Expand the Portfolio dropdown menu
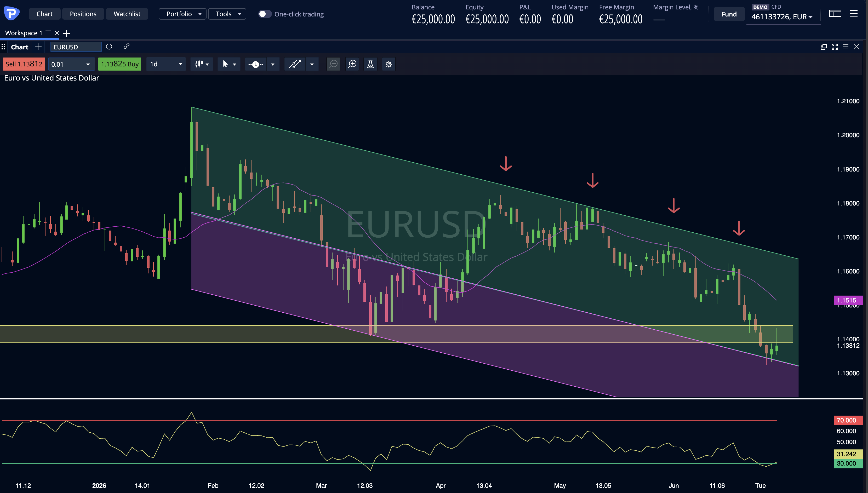 click(182, 14)
